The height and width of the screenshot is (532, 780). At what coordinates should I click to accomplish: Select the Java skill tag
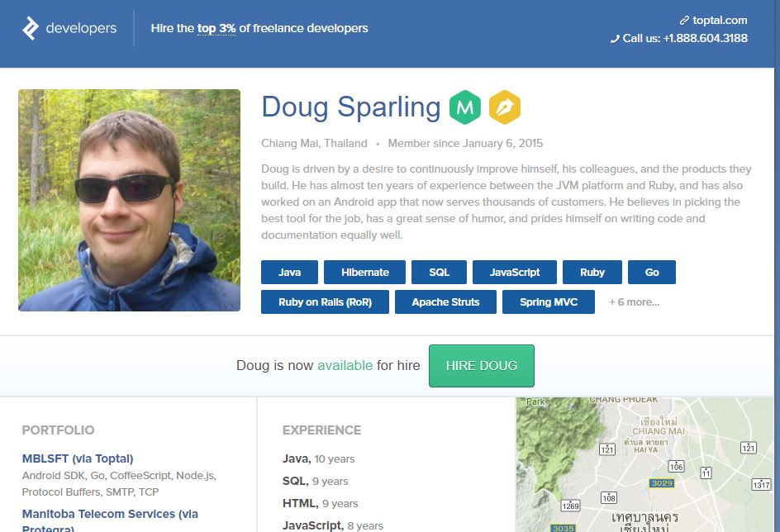(289, 272)
